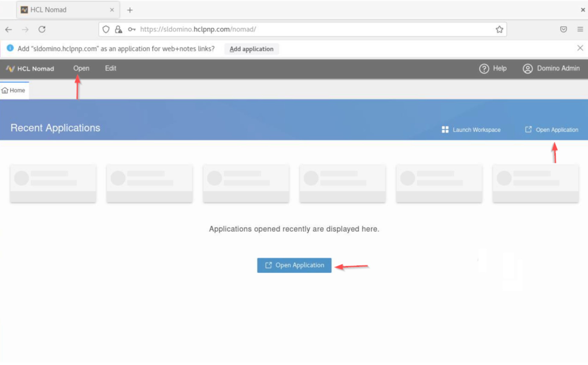588x365 pixels.
Task: Go back with the browser back arrow
Action: pos(8,30)
